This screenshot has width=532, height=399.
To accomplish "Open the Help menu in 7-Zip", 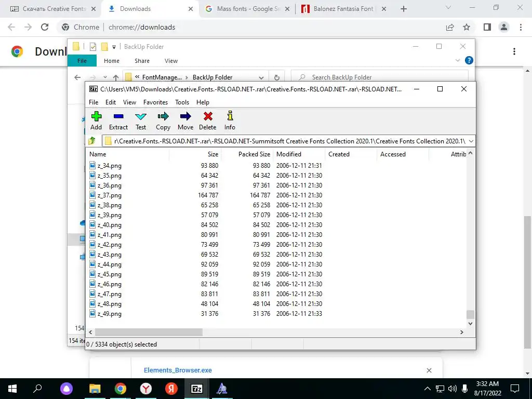I will click(203, 102).
